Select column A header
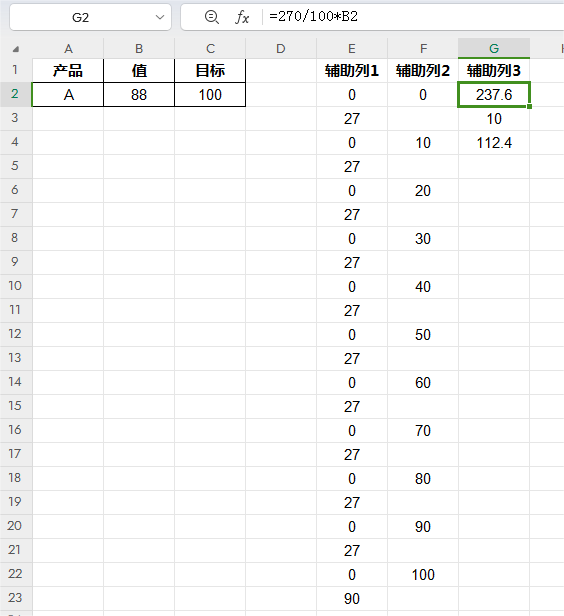This screenshot has width=564, height=616. [68, 49]
